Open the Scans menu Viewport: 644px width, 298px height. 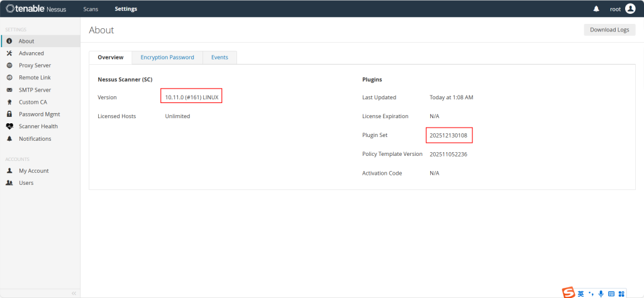pyautogui.click(x=91, y=9)
